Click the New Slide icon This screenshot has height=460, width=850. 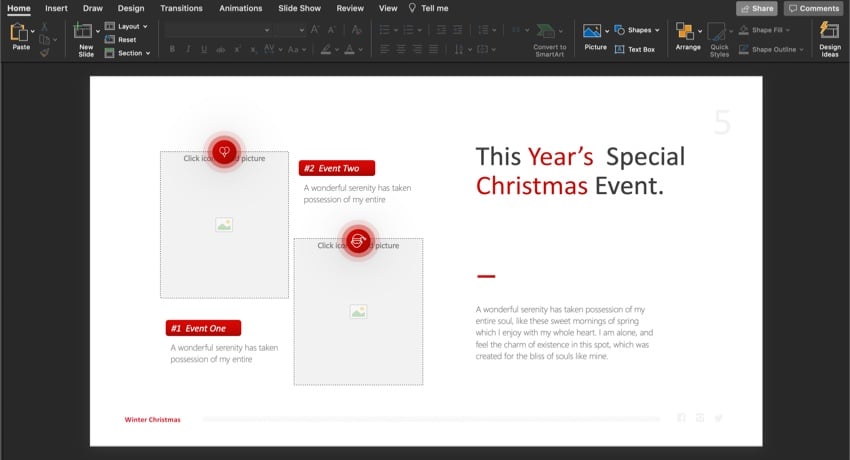[84, 32]
